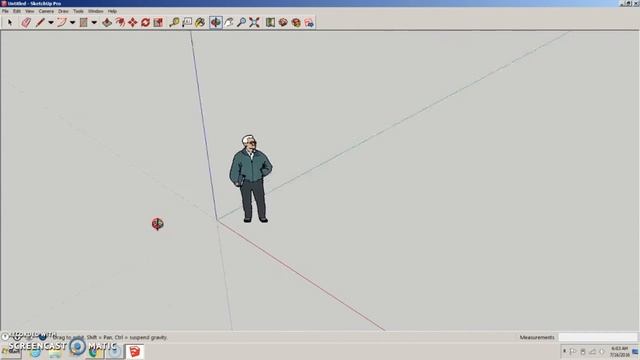Select the Paint Bucket tool
Viewport: 640px width, 360px height.
pyautogui.click(x=200, y=22)
